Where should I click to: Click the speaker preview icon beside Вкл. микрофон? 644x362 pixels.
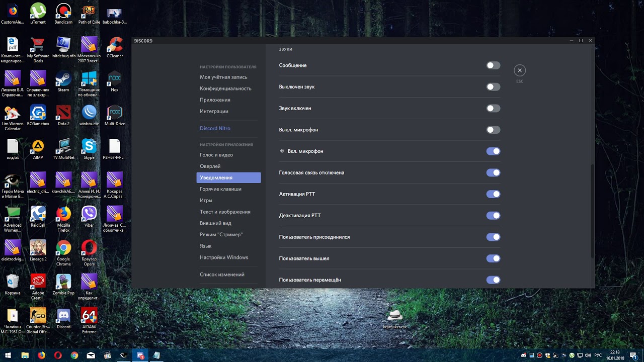coord(282,151)
